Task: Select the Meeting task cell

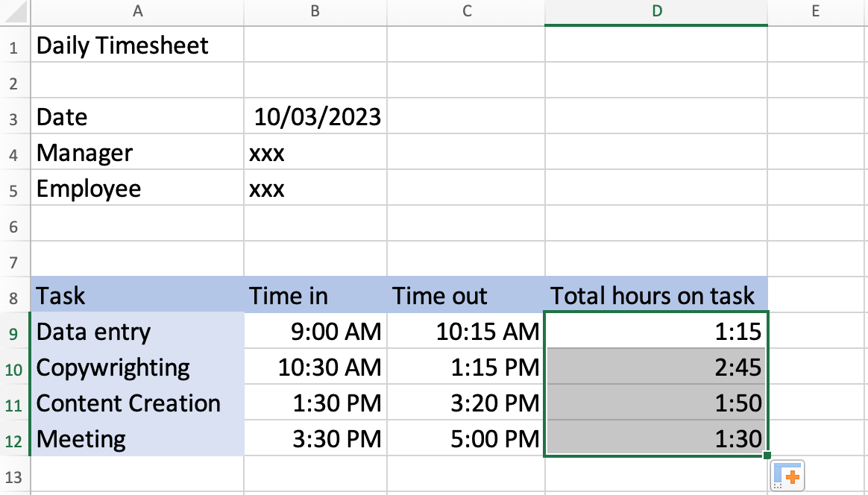Action: point(137,439)
